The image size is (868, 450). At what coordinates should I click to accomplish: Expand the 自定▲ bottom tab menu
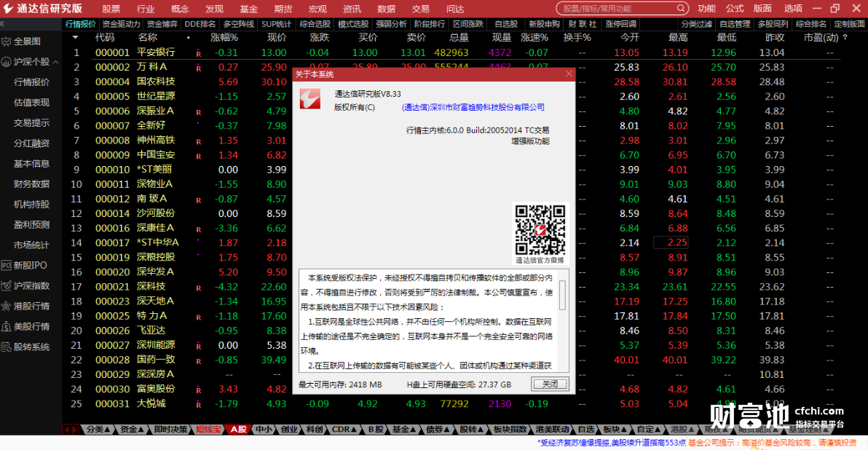[x=648, y=430]
